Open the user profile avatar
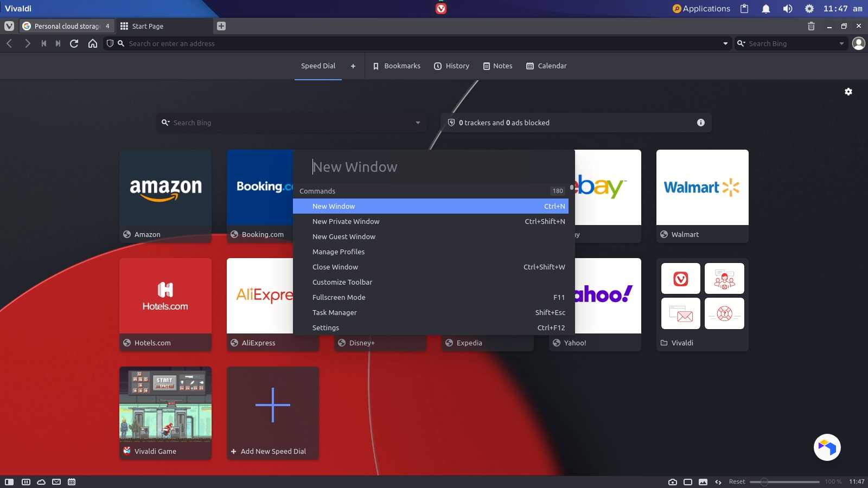Screen dimensions: 868x488 [x=859, y=43]
